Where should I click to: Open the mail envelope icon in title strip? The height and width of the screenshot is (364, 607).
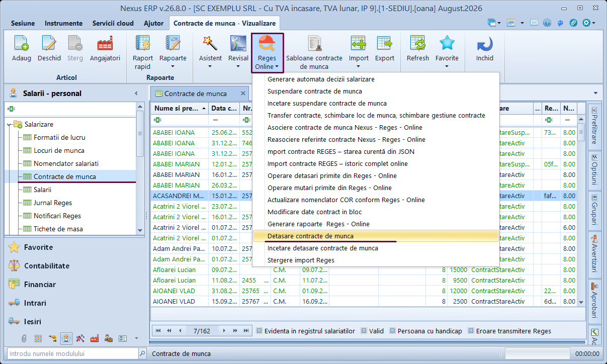534,23
